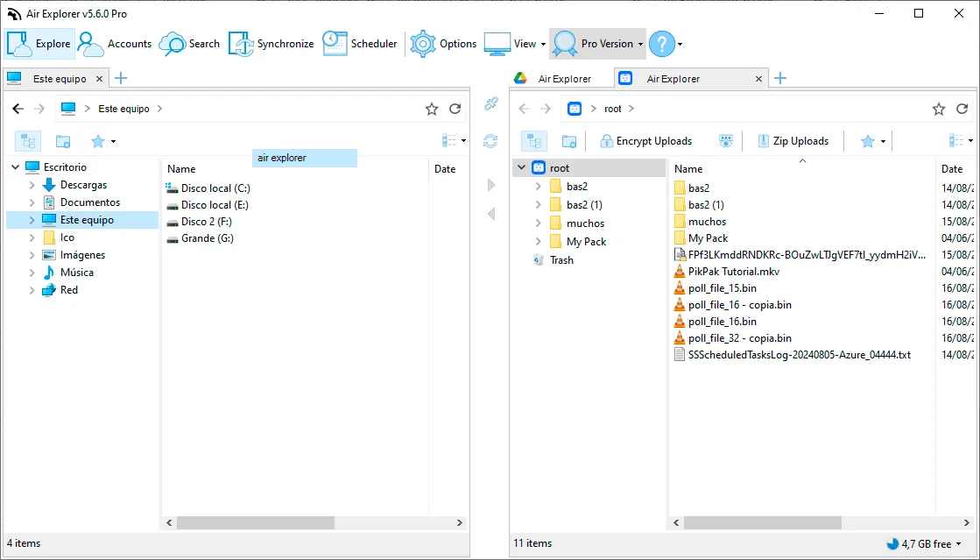Click the compare/sync panes icon in middle
Screen dimensions: 980x560
(x=490, y=141)
